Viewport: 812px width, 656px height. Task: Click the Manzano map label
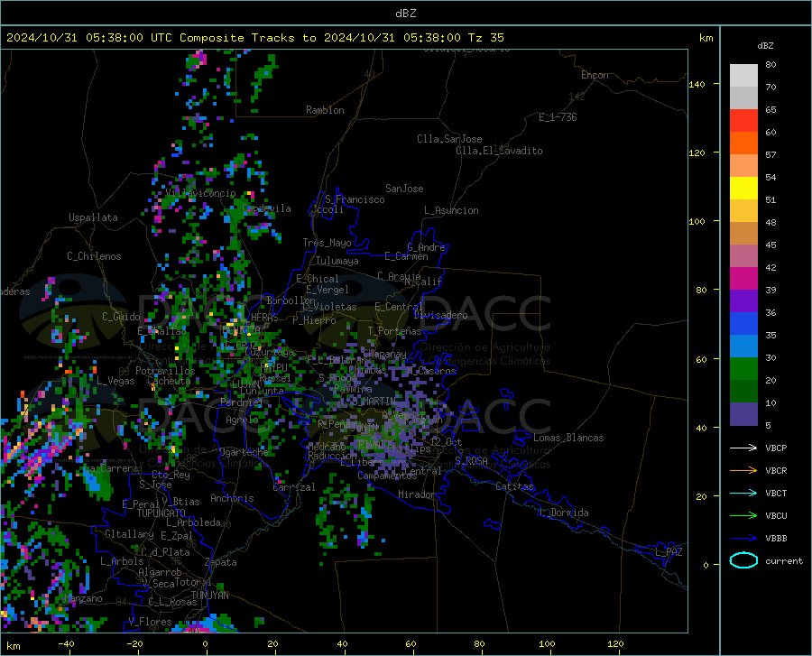click(x=83, y=598)
